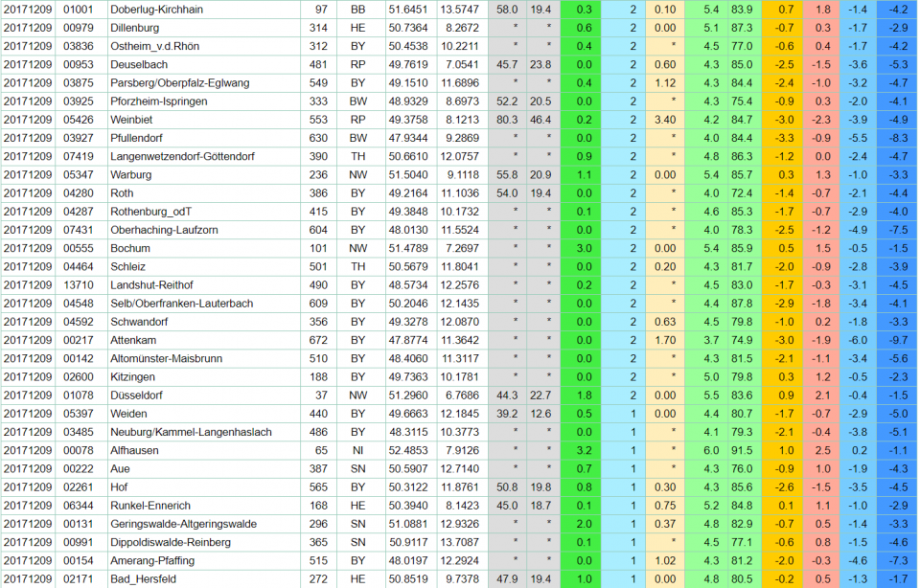Click the red 2.5 cell in Alfhausen row
Image resolution: width=920 pixels, height=588 pixels.
[822, 450]
